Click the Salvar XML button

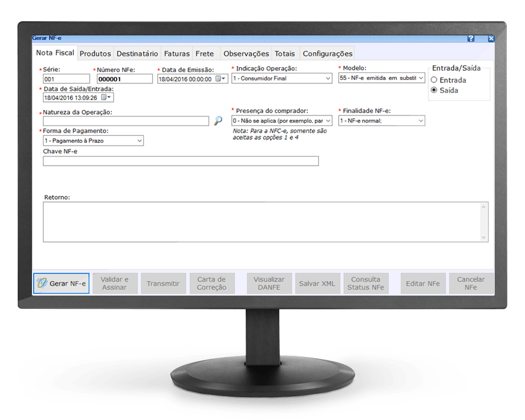pos(317,283)
